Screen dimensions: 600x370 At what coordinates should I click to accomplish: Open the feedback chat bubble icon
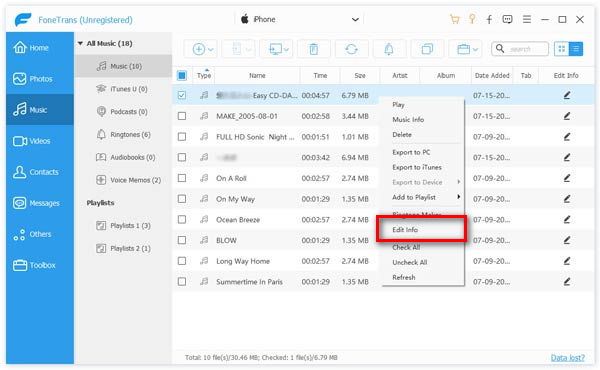coord(507,19)
